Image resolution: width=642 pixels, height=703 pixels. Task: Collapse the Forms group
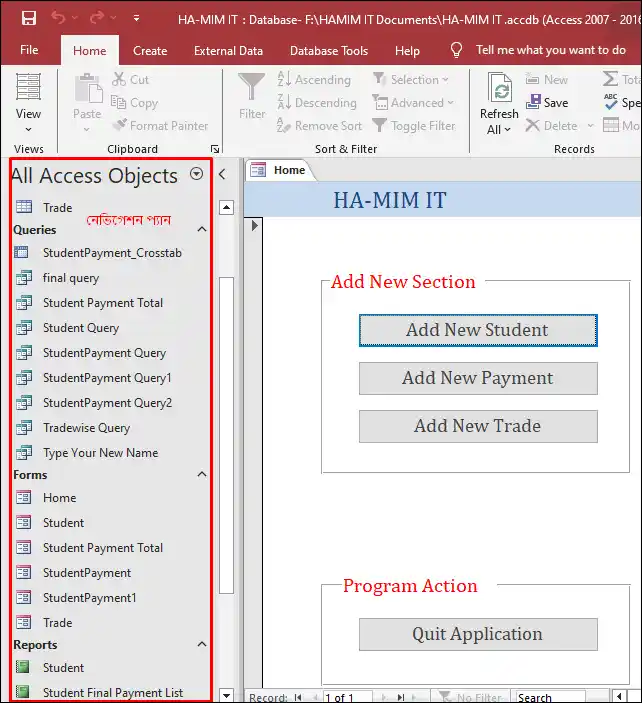[202, 474]
